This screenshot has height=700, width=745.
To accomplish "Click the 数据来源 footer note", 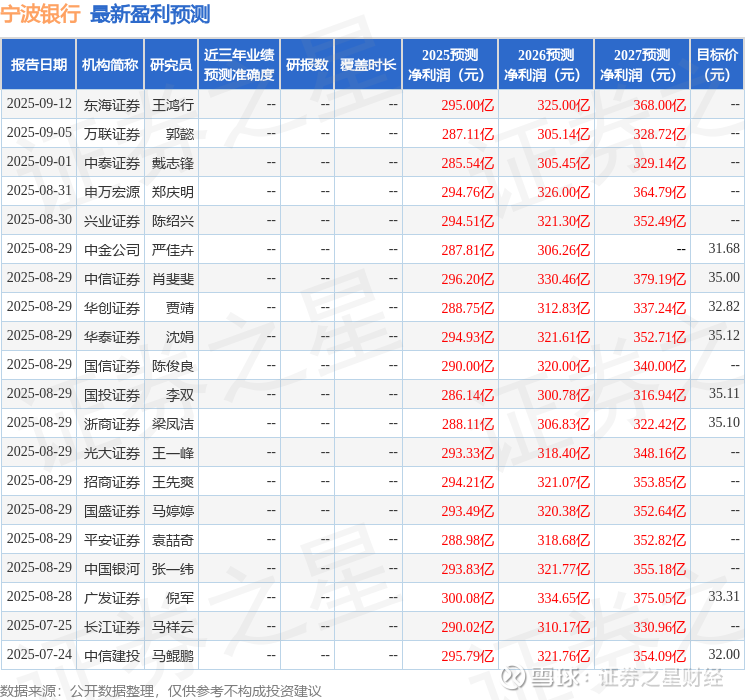I will click(161, 690).
